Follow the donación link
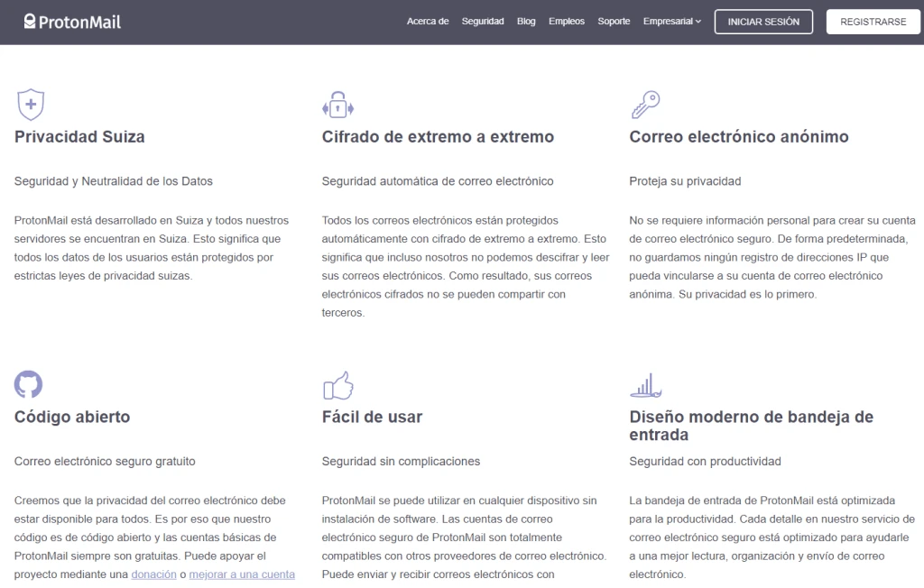This screenshot has height=588, width=924. pos(153,574)
